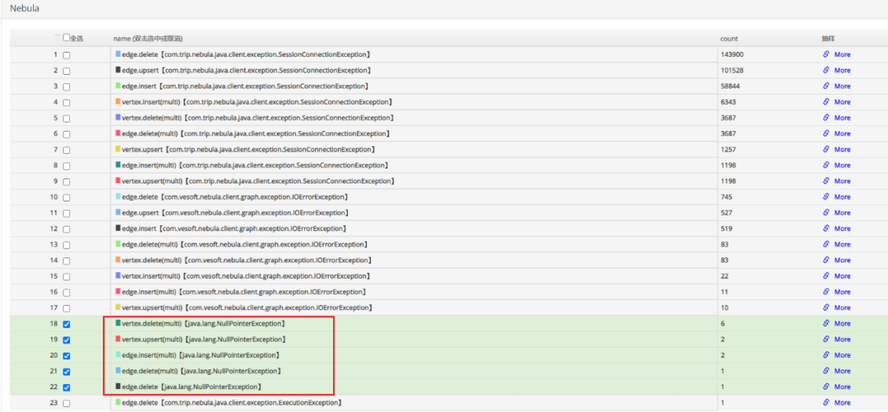Check the box for row 5
The width and height of the screenshot is (888, 412).
click(x=66, y=119)
